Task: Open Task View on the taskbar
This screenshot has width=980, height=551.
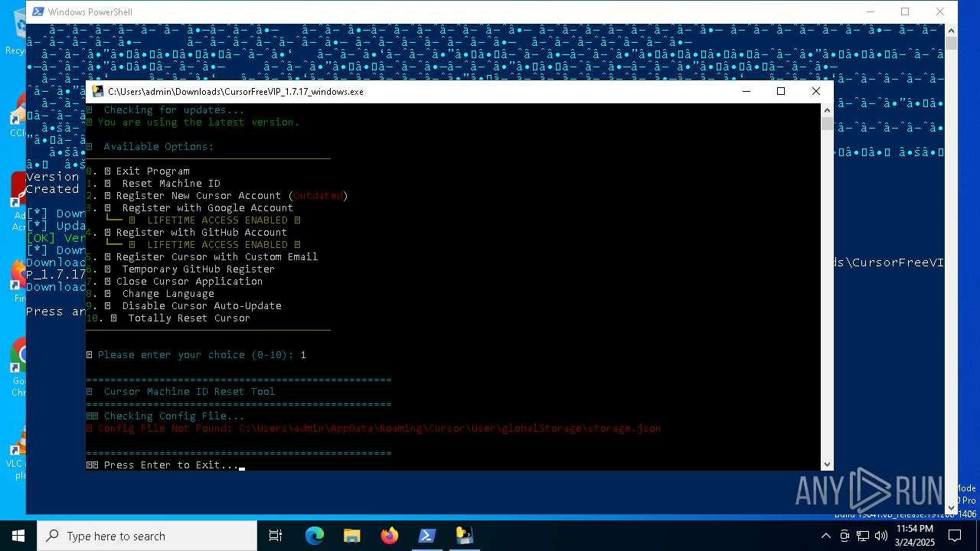Action: tap(276, 536)
